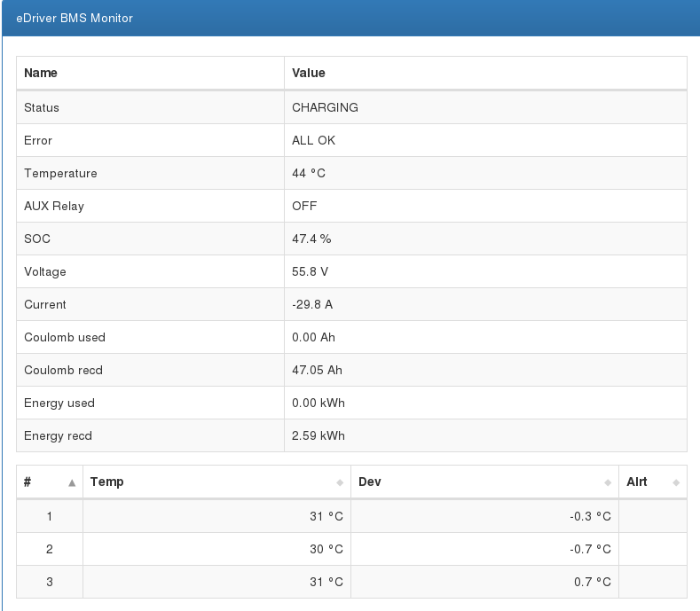Click the 55.8 V voltage value

click(310, 271)
